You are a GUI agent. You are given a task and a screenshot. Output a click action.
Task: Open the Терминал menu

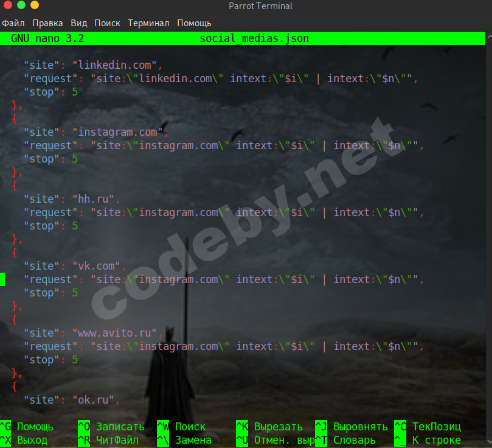pyautogui.click(x=148, y=23)
